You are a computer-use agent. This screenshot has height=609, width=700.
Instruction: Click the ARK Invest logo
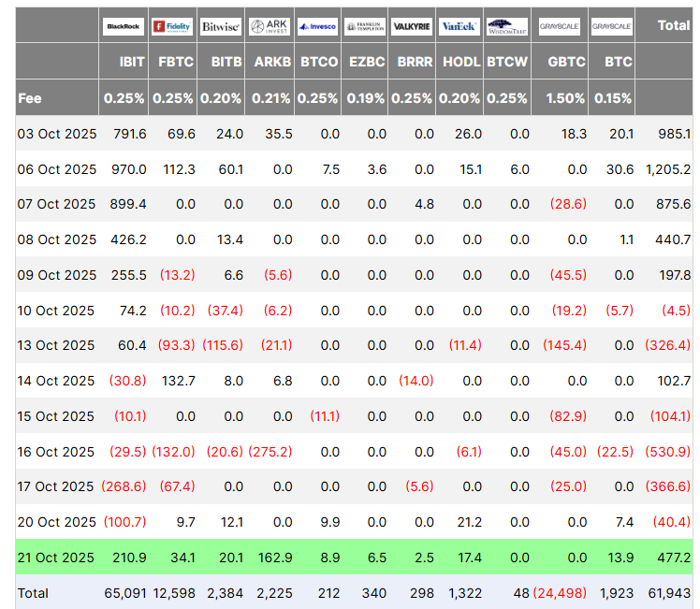pos(269,26)
